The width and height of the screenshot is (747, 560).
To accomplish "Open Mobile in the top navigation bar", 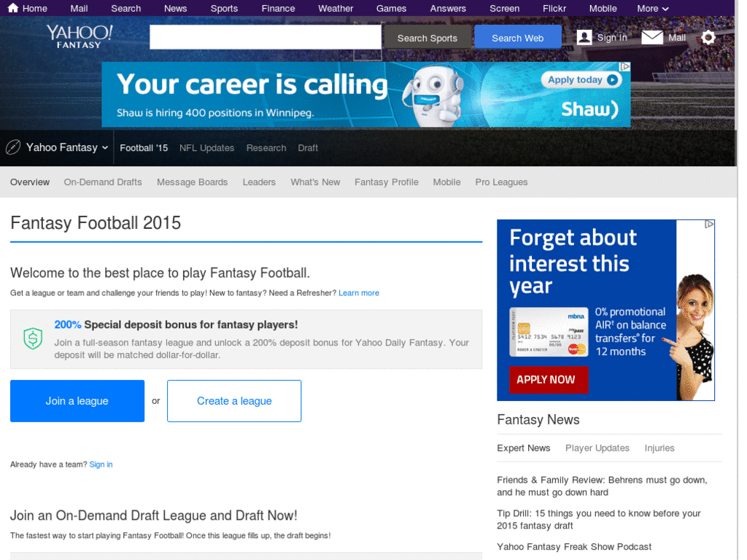I will [603, 9].
